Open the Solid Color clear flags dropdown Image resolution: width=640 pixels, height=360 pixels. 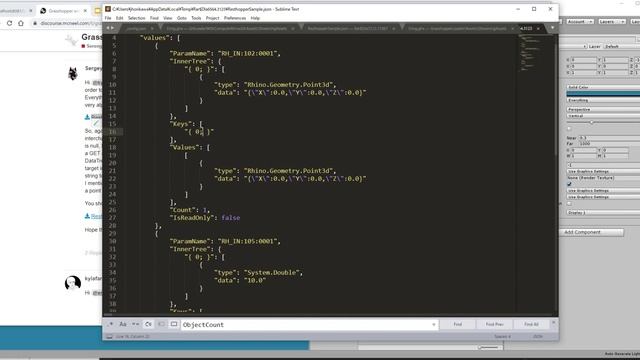click(x=603, y=87)
